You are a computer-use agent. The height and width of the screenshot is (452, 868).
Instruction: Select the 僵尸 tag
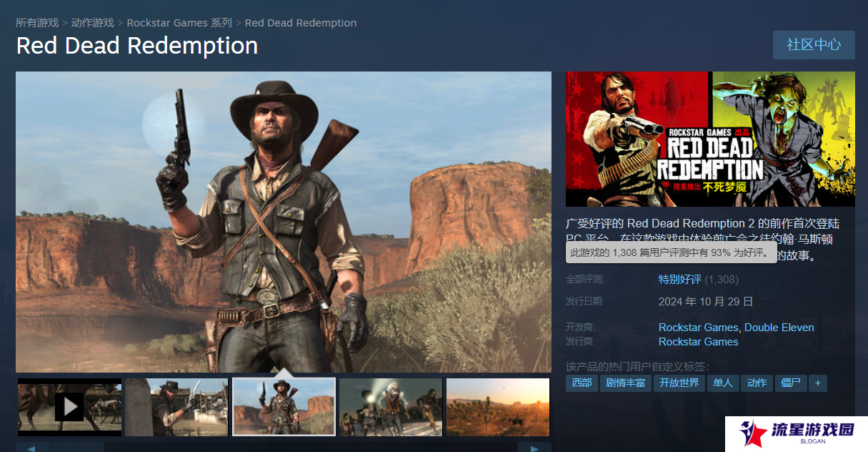(791, 383)
